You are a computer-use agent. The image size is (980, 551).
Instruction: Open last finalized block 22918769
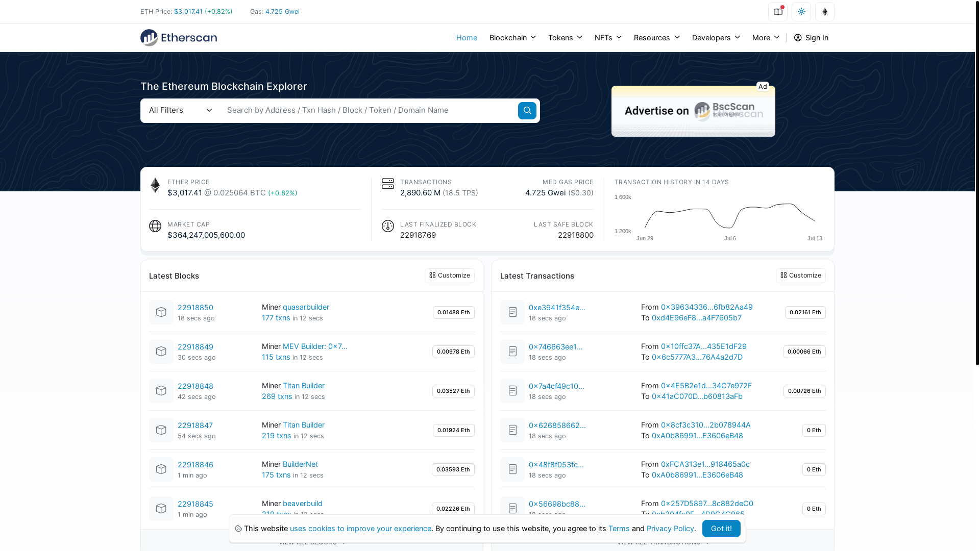(x=418, y=235)
